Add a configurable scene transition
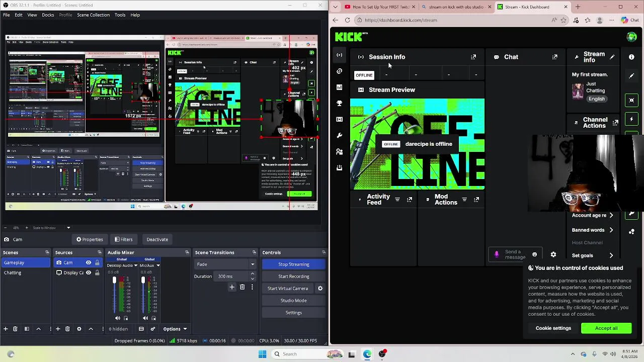 pyautogui.click(x=232, y=287)
